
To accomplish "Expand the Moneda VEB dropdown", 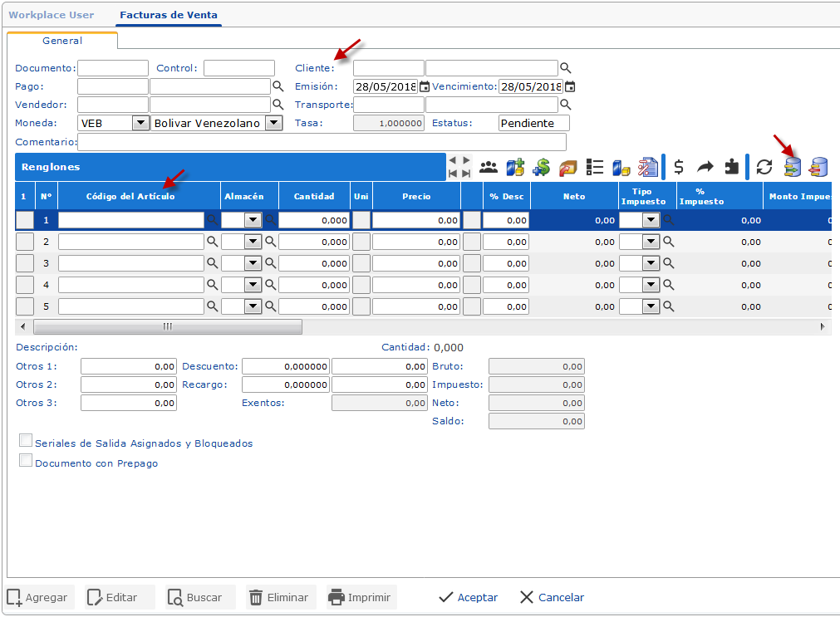I will coord(140,123).
